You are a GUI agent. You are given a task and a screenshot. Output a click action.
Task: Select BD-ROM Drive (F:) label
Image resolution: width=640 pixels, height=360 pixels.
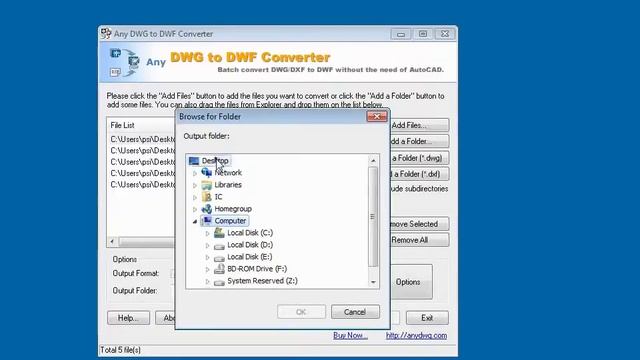click(257, 269)
